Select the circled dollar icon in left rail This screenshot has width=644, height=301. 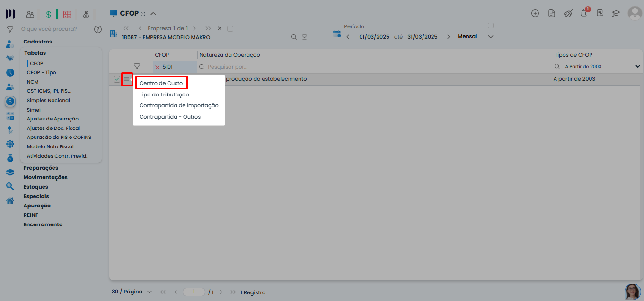(x=10, y=101)
